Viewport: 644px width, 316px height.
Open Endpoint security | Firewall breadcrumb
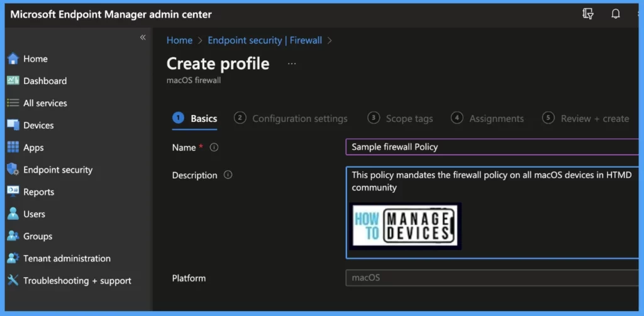point(265,40)
